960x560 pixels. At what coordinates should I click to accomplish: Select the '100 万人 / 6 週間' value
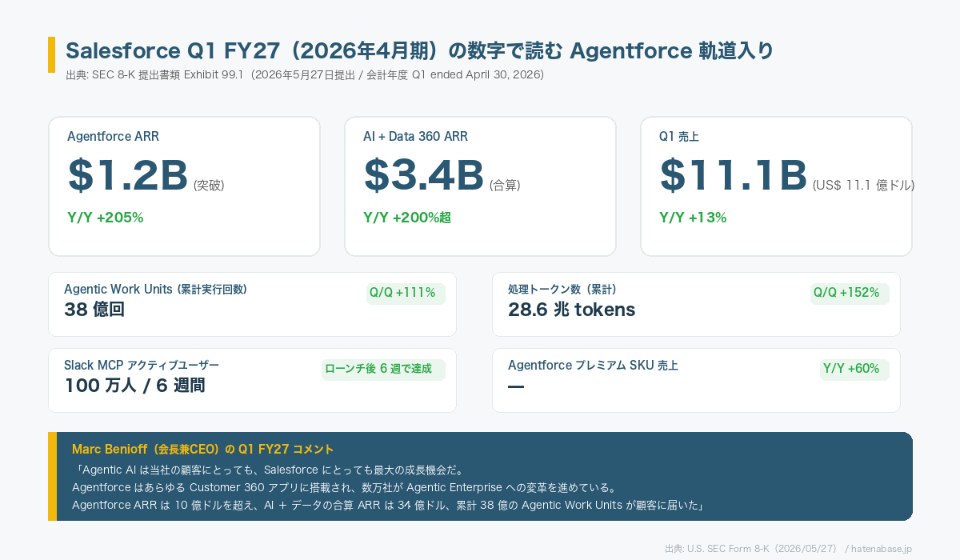click(x=134, y=386)
